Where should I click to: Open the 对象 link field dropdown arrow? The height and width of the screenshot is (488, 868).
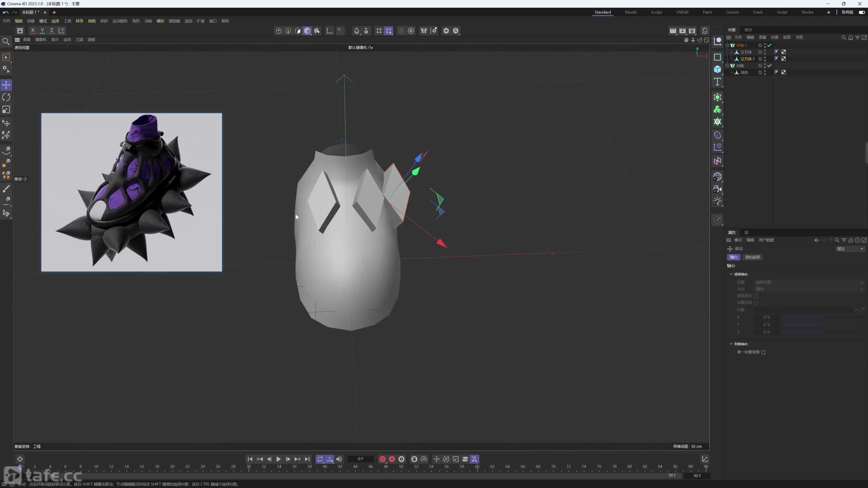pos(856,310)
